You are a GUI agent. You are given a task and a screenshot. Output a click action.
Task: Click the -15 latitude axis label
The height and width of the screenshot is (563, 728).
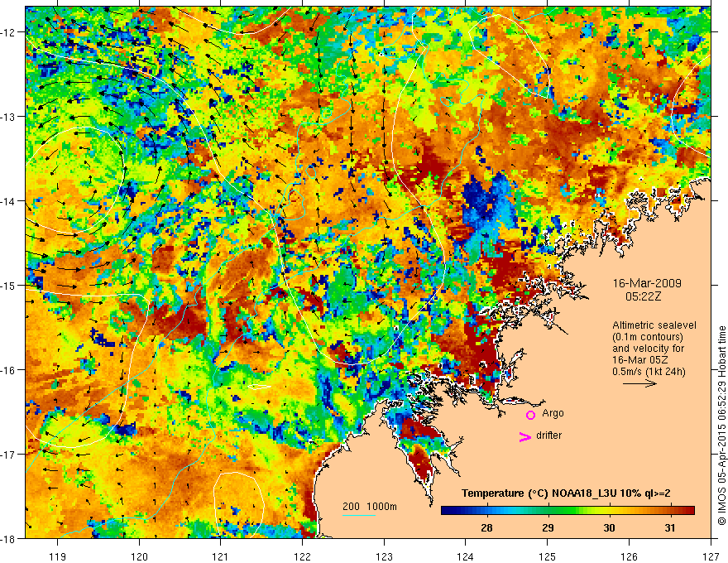tap(9, 285)
